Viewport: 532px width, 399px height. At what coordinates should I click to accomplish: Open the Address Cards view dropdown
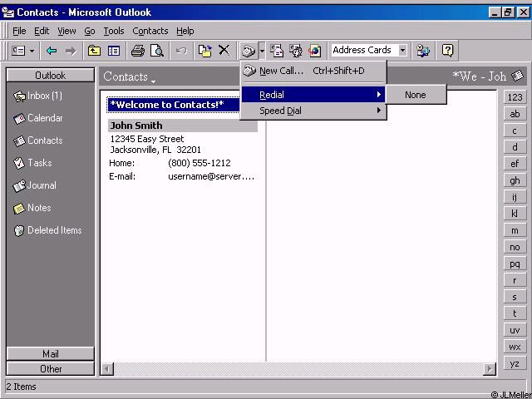402,51
